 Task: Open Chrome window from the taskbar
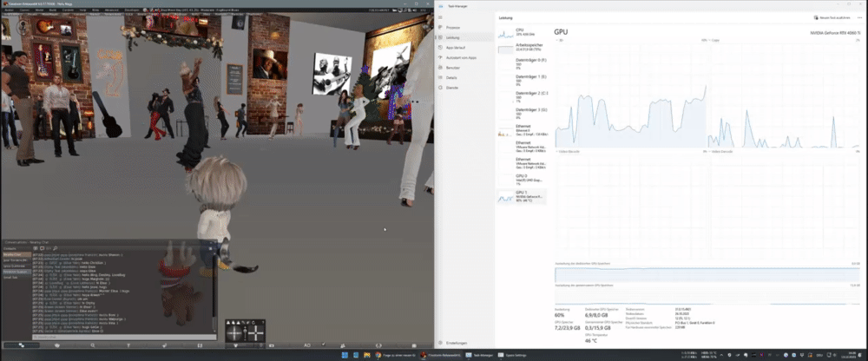coord(397,355)
